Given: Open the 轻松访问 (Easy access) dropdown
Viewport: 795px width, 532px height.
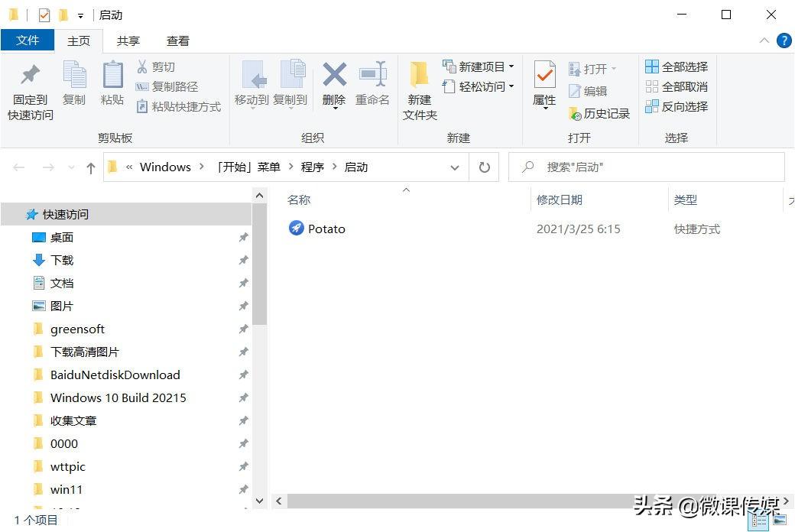Looking at the screenshot, I should pyautogui.click(x=478, y=86).
